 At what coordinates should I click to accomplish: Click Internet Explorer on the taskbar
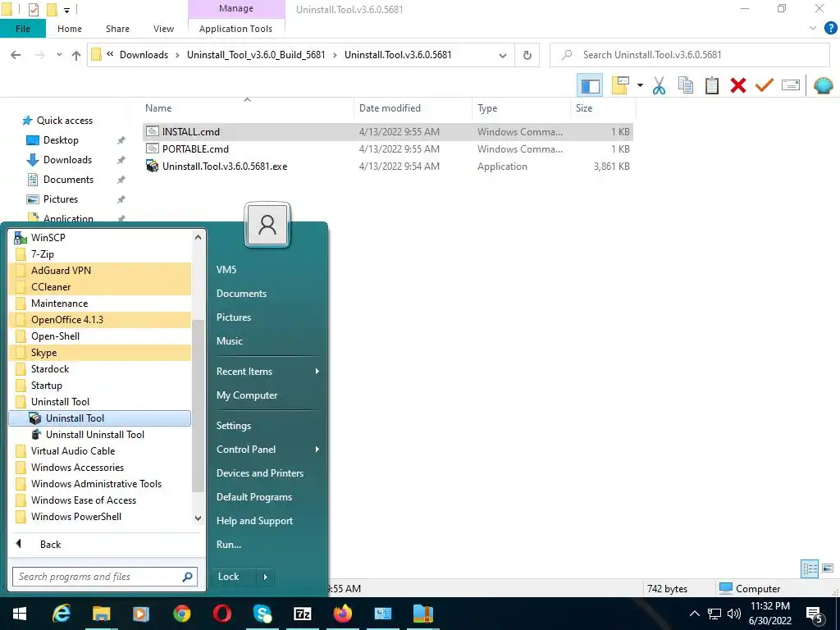61,614
